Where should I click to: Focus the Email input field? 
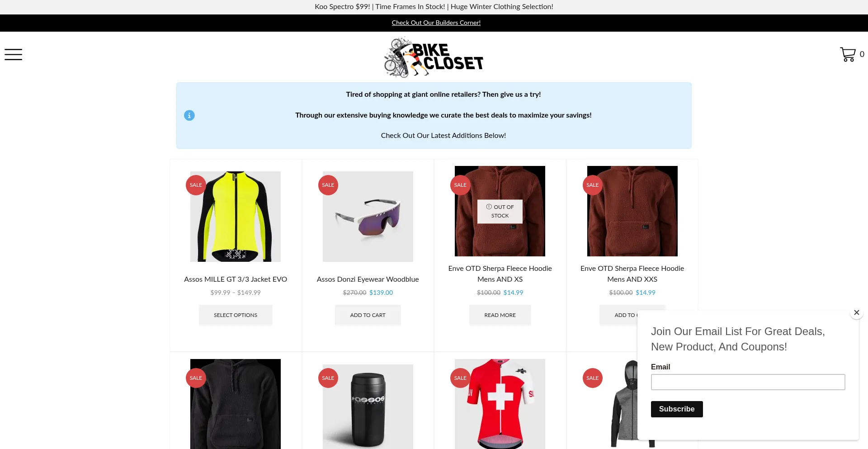[748, 382]
